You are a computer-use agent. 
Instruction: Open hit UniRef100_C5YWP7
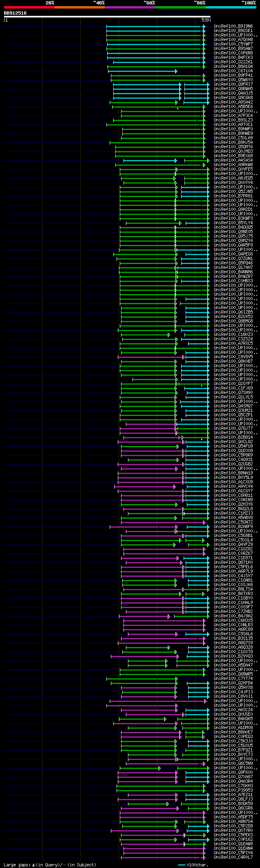coord(233,44)
